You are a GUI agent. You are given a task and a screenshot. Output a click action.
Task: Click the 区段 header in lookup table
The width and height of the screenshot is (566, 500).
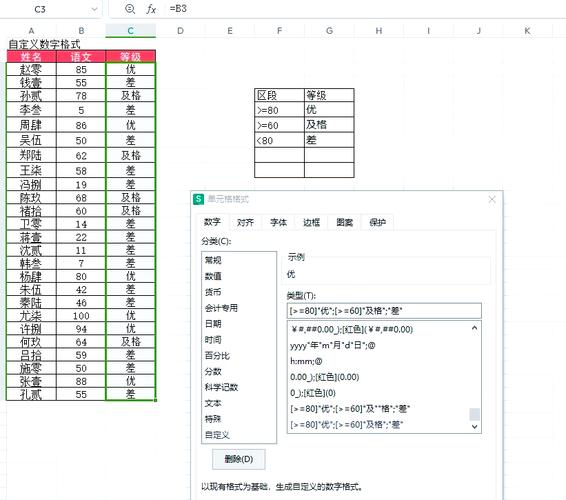coord(279,95)
